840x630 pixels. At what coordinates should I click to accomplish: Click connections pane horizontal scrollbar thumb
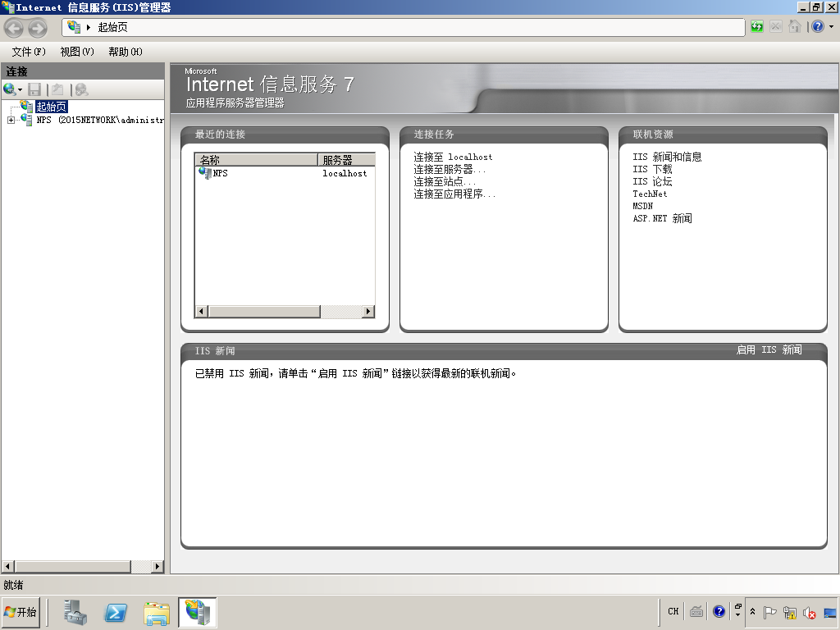tap(73, 566)
